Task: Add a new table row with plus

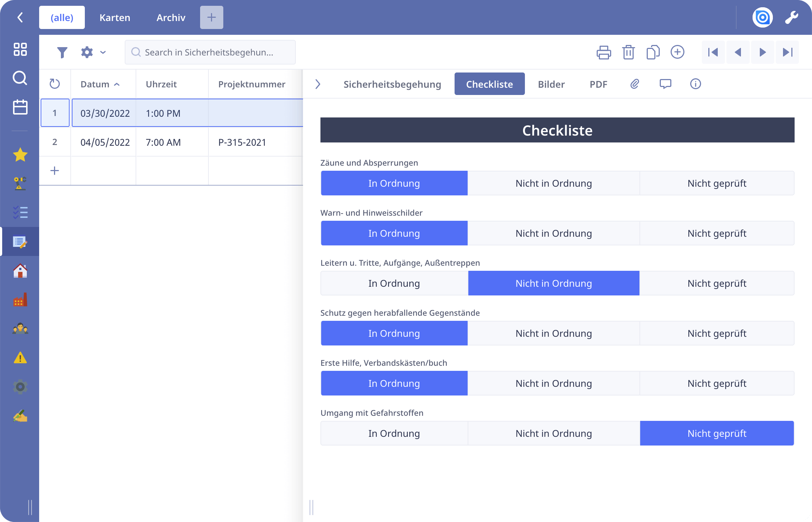Action: (55, 171)
